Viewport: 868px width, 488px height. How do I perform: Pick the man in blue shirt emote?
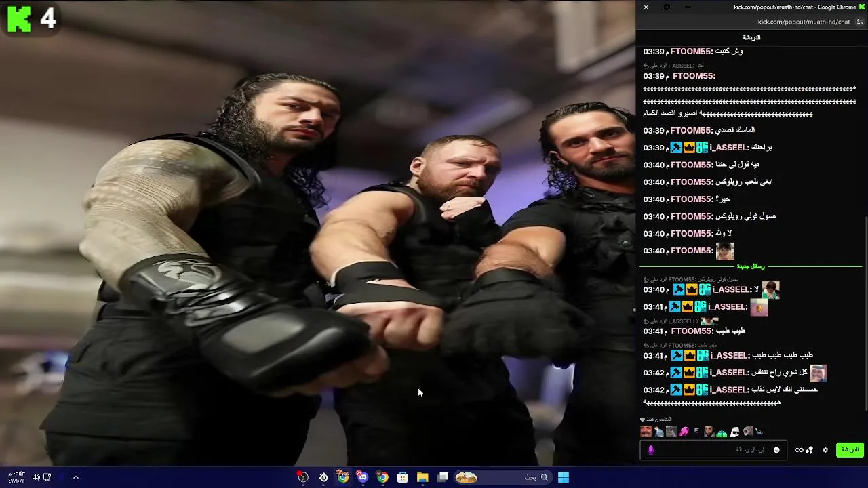(658, 432)
